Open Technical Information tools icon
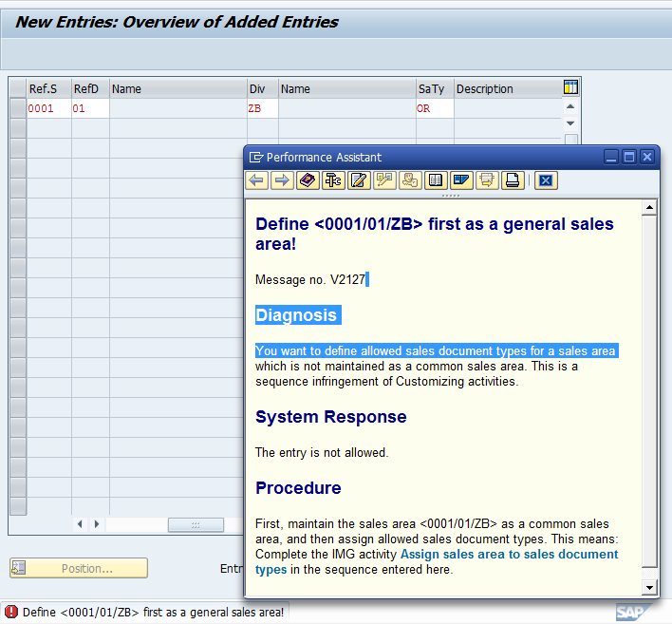 click(x=333, y=180)
